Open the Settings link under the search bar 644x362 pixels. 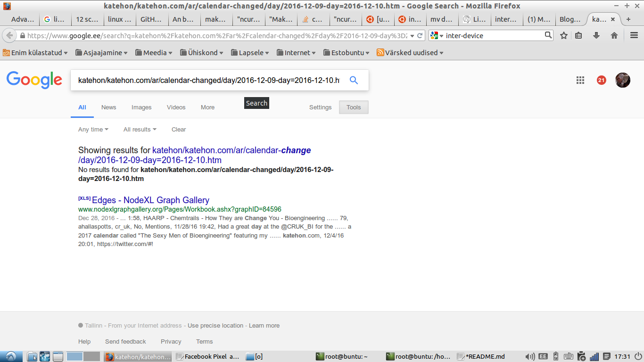coord(321,107)
